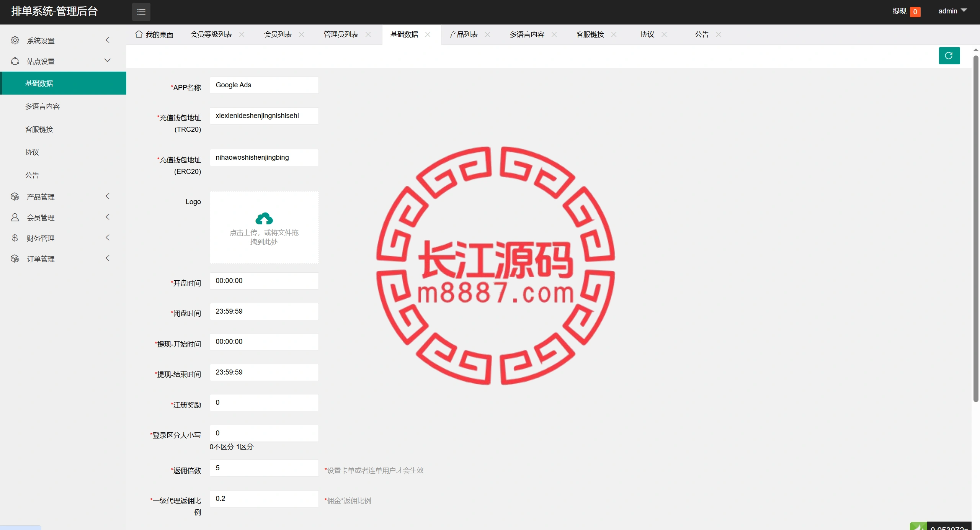Viewport: 980px width, 530px height.
Task: Toggle the sidebar menu hamburger icon
Action: tap(141, 12)
